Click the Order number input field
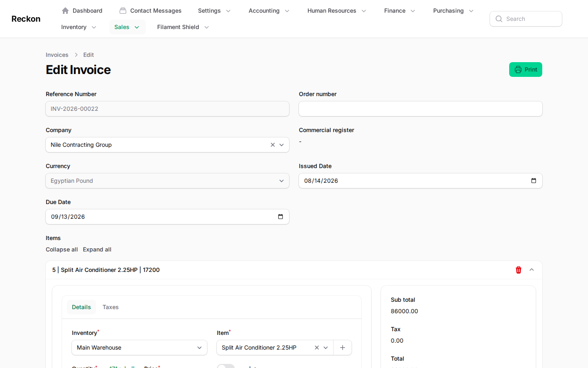This screenshot has width=588, height=368. click(x=421, y=109)
